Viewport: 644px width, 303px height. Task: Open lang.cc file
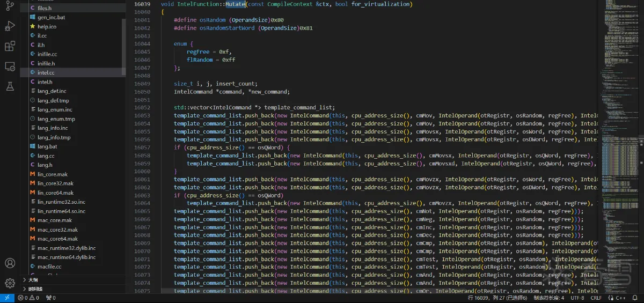coord(73,156)
